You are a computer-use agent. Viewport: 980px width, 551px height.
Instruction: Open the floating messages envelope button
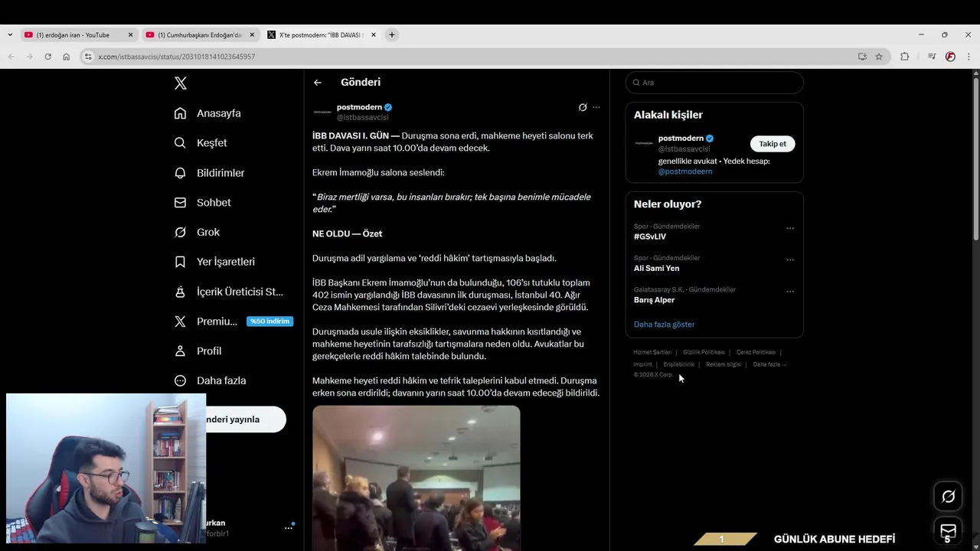tap(948, 531)
